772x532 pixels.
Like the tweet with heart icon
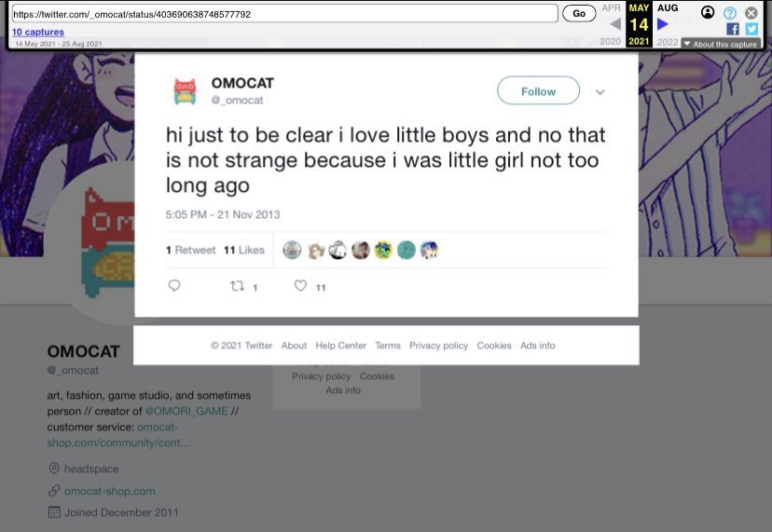pyautogui.click(x=300, y=285)
